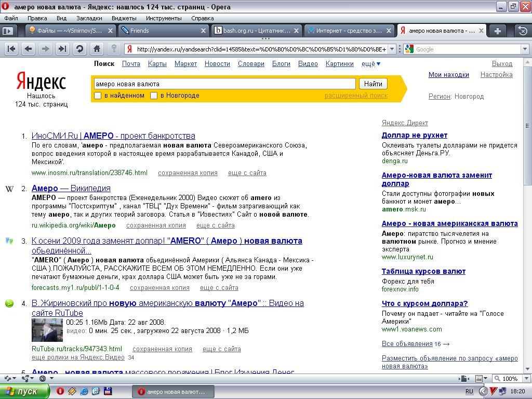
Task: Click the site icon beside result 3
Action: 9,241
